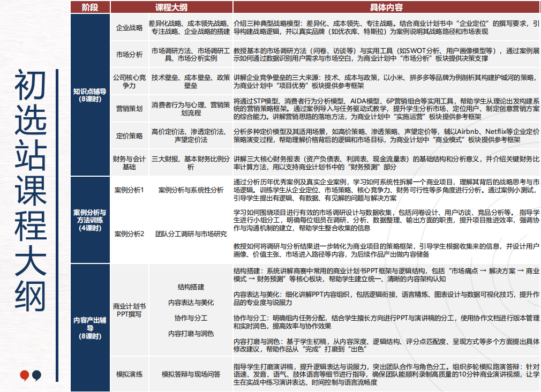Click the 企业战略 course cell
Viewport: 541px width, 392px height.
click(130, 28)
